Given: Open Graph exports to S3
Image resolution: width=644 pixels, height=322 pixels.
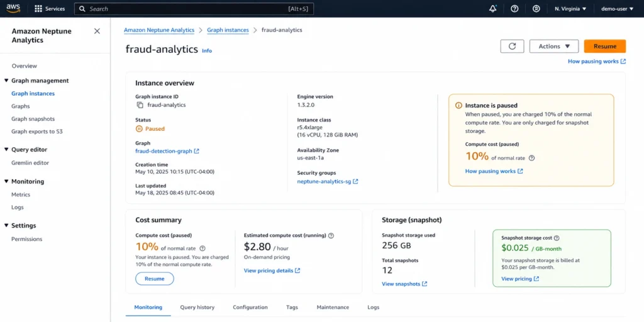Looking at the screenshot, I should [37, 131].
